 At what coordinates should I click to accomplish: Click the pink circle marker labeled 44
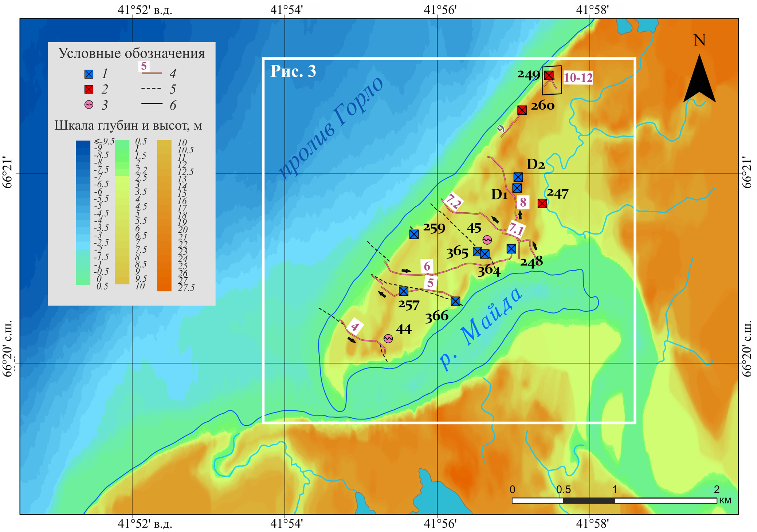(388, 339)
